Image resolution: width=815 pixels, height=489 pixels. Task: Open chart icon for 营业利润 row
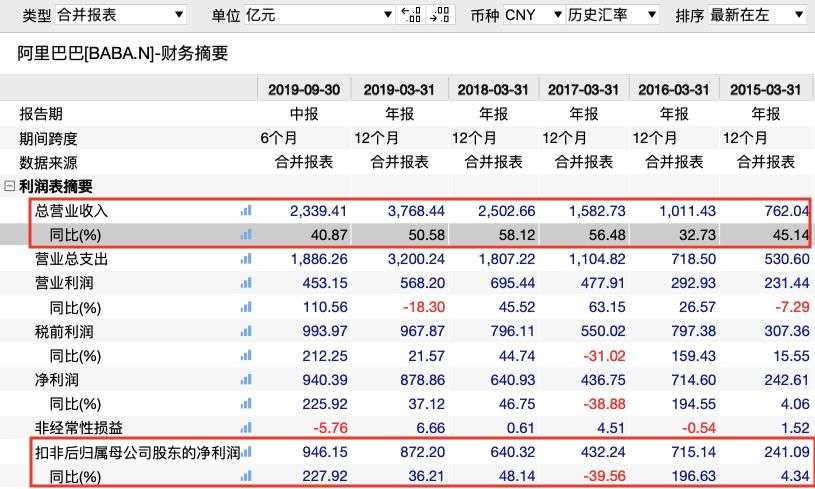point(246,283)
